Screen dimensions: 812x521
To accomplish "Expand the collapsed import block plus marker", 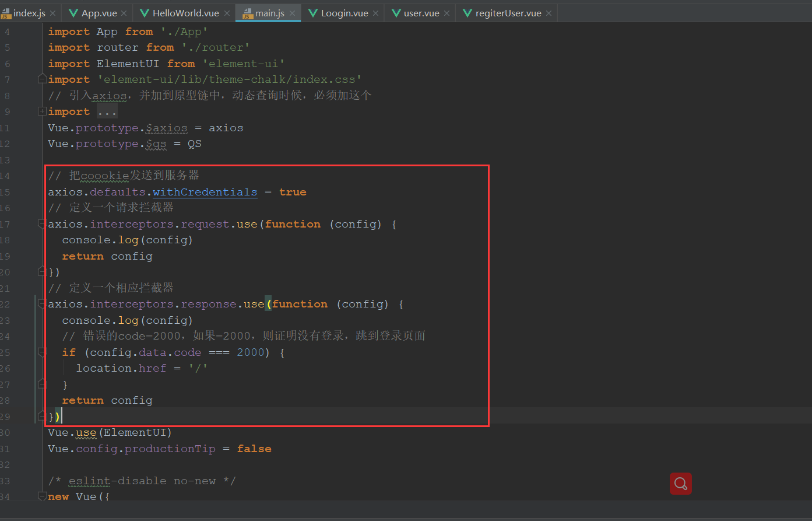I will click(x=41, y=111).
